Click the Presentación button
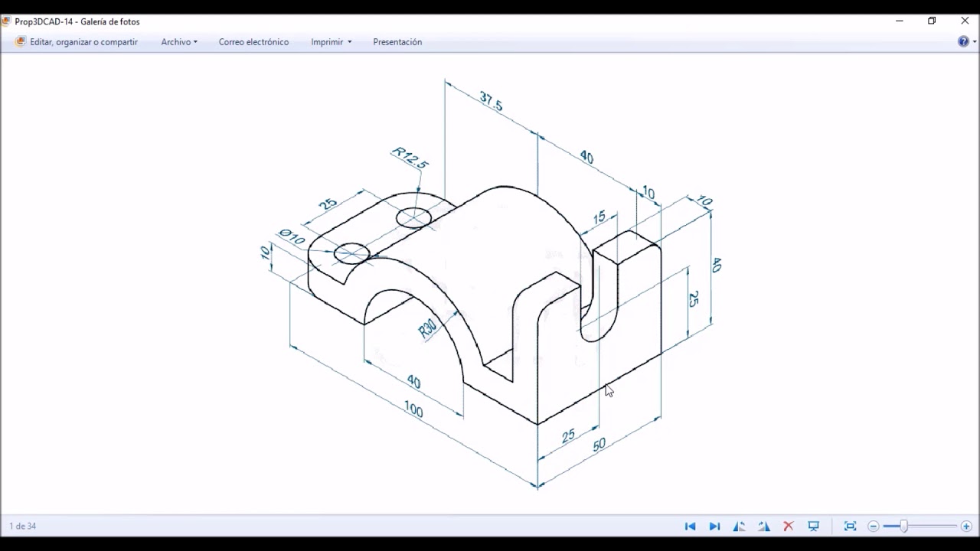This screenshot has height=551, width=980. 397,42
